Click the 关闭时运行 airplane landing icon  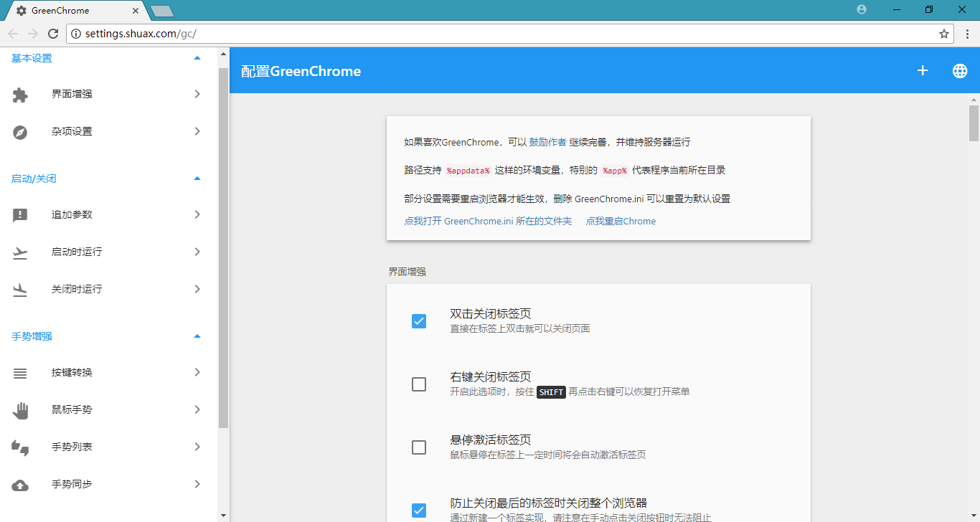tap(20, 289)
